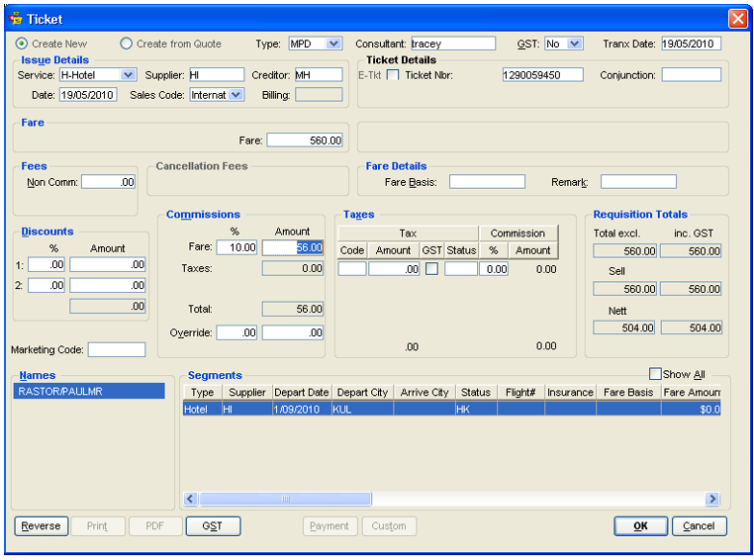
Task: Click the KUL depart city cell
Action: [x=362, y=410]
